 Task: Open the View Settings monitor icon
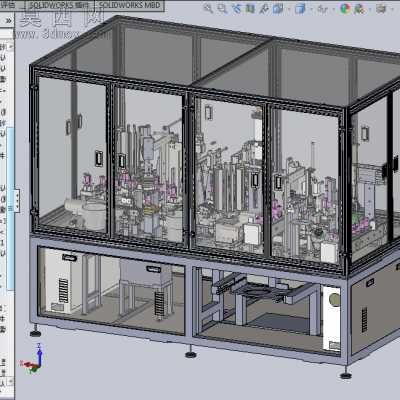pos(381,8)
